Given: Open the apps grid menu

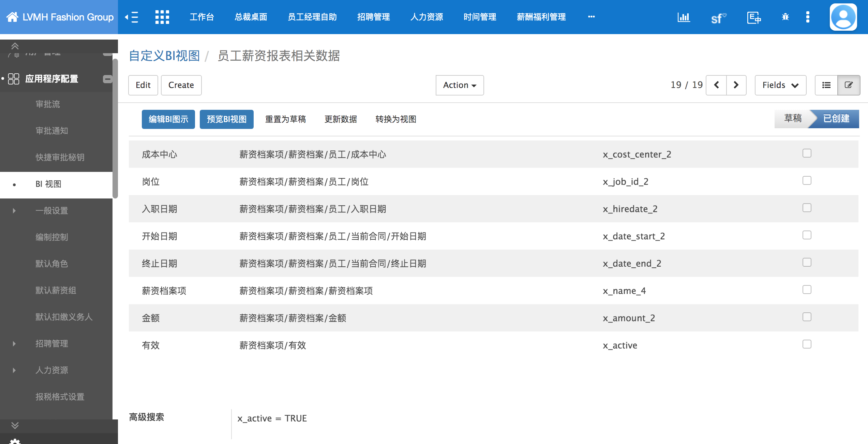Looking at the screenshot, I should pyautogui.click(x=163, y=17).
